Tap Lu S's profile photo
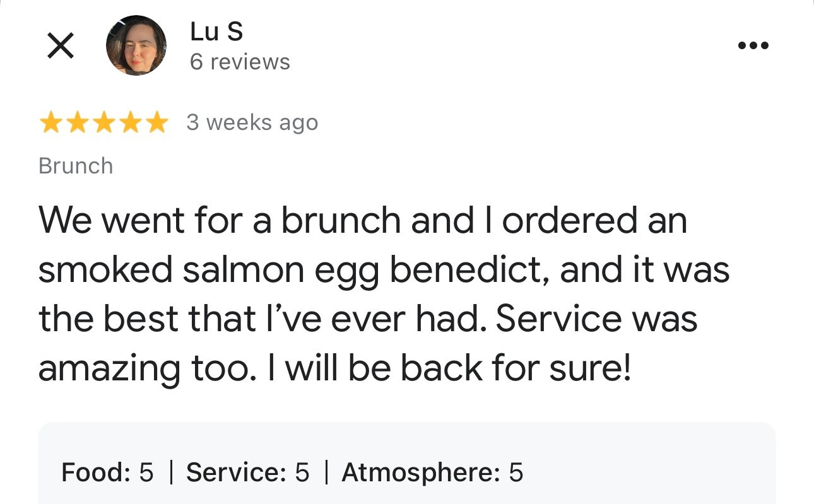Image resolution: width=814 pixels, height=504 pixels. tap(136, 45)
